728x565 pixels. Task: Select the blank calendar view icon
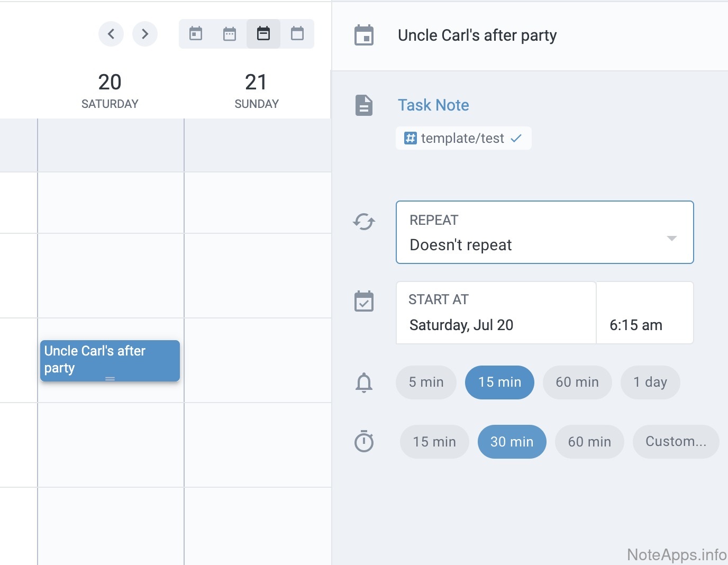pyautogui.click(x=297, y=34)
